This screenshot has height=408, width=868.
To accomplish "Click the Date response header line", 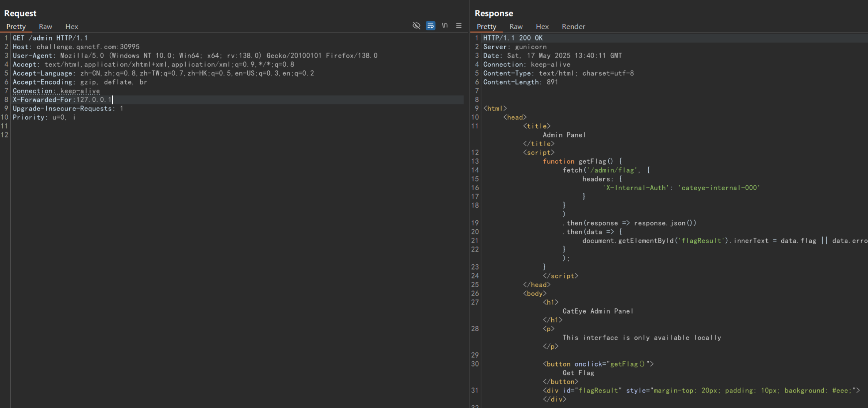I will [553, 55].
